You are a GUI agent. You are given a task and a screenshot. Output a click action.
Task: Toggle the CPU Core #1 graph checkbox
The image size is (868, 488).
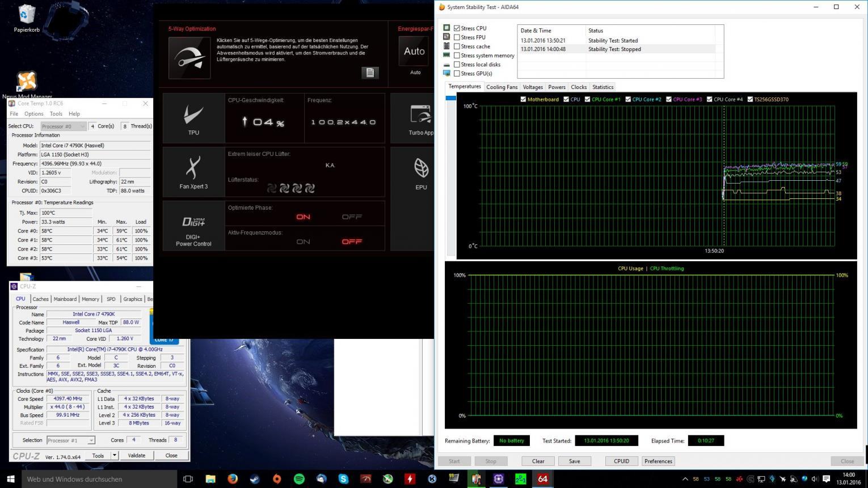[x=587, y=99]
